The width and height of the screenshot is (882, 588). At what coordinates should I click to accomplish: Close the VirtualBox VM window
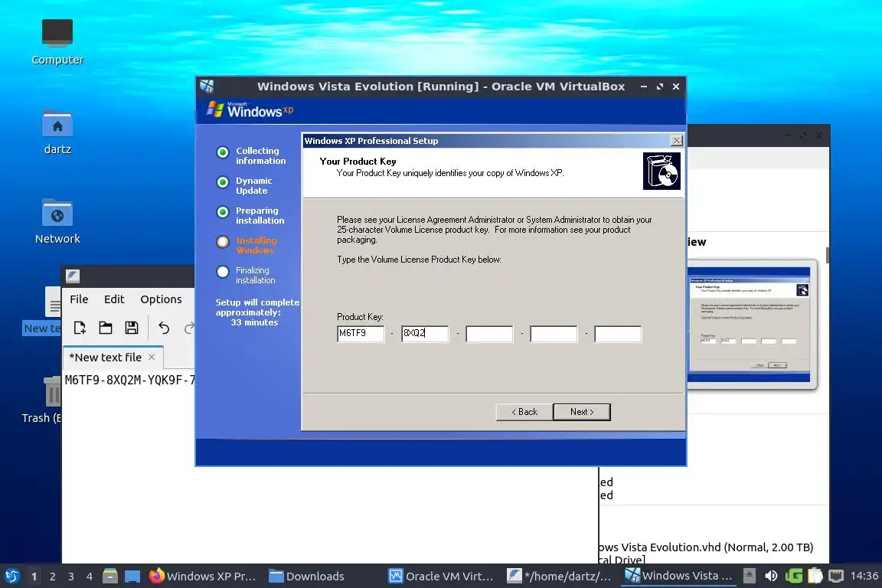pos(676,87)
